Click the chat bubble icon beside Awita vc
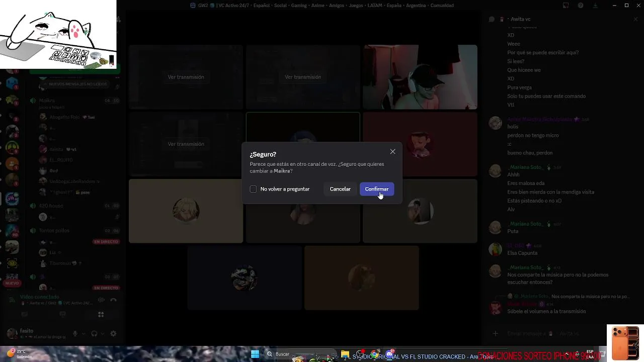 (492, 19)
